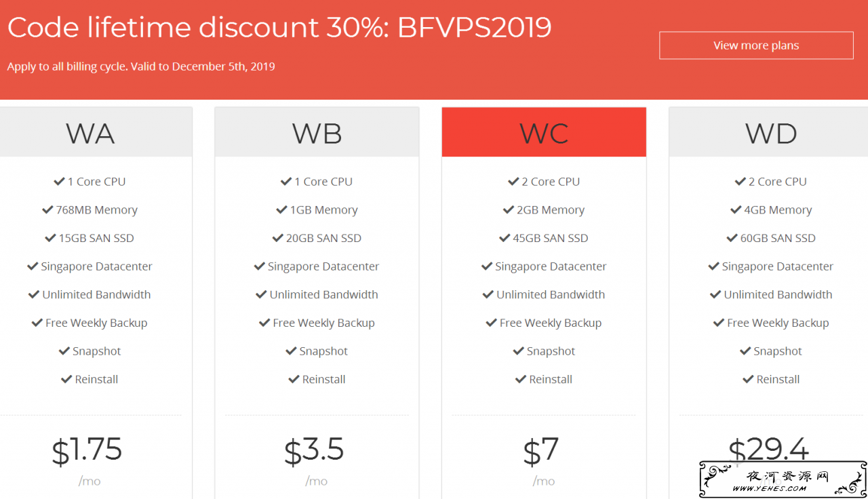This screenshot has height=499, width=868.
Task: Click the View more plans button
Action: coord(756,45)
